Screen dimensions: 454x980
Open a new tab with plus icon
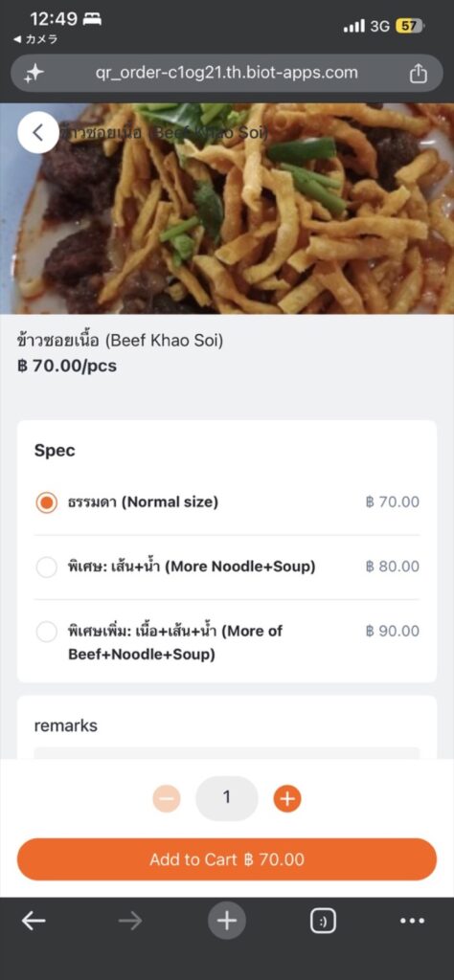(x=227, y=921)
